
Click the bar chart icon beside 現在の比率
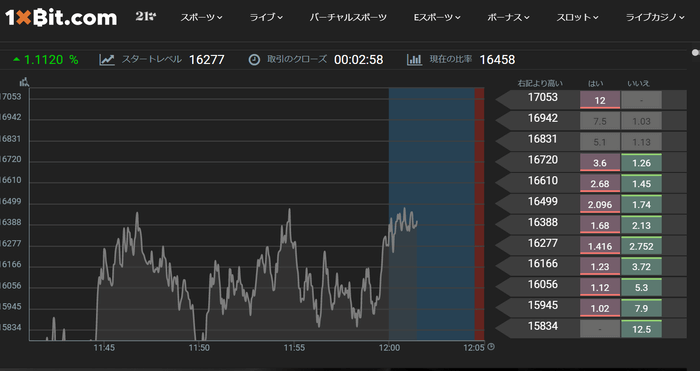tap(414, 60)
